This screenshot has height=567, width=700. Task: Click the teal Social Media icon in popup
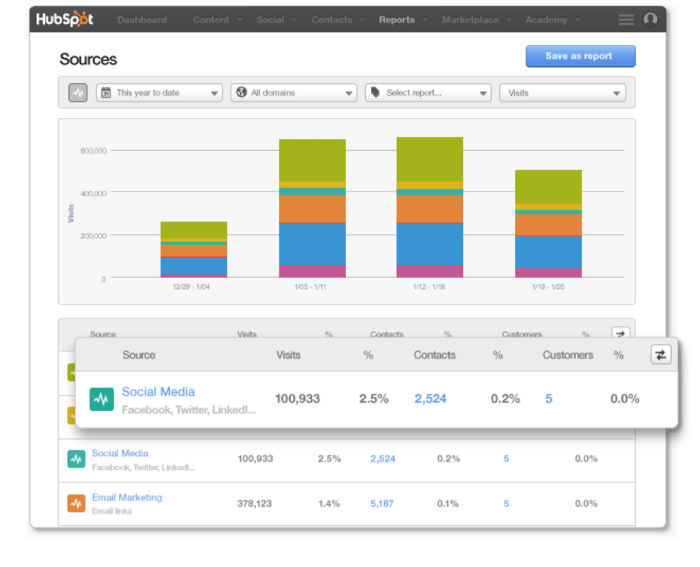click(x=101, y=399)
